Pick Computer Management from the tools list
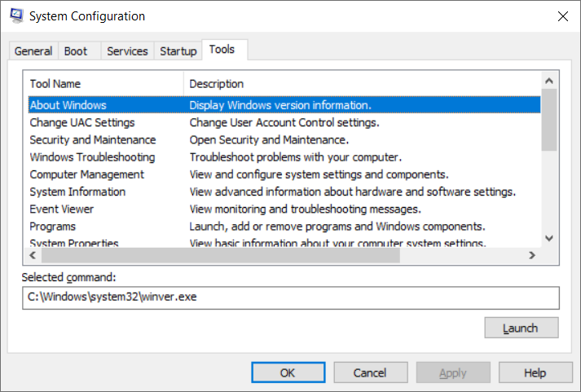This screenshot has height=392, width=581. 284,174
